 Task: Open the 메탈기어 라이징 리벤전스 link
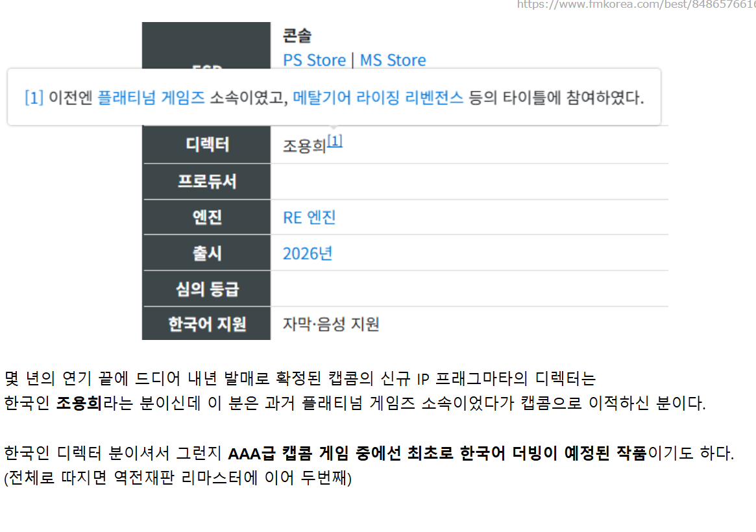pyautogui.click(x=378, y=97)
